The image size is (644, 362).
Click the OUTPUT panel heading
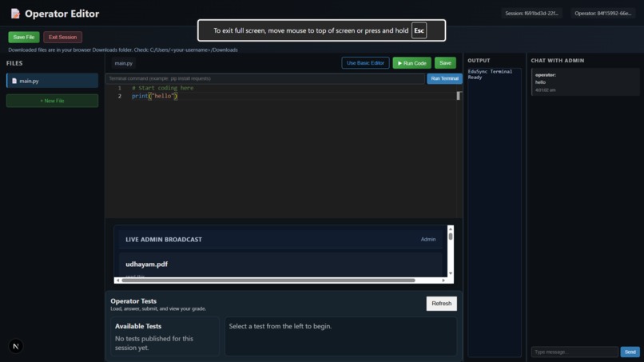[x=479, y=61]
